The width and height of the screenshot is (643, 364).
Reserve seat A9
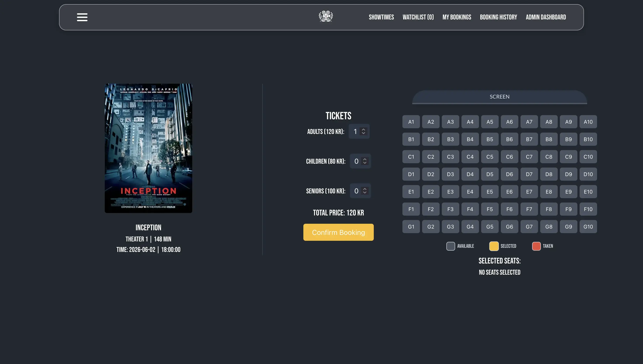pyautogui.click(x=568, y=122)
